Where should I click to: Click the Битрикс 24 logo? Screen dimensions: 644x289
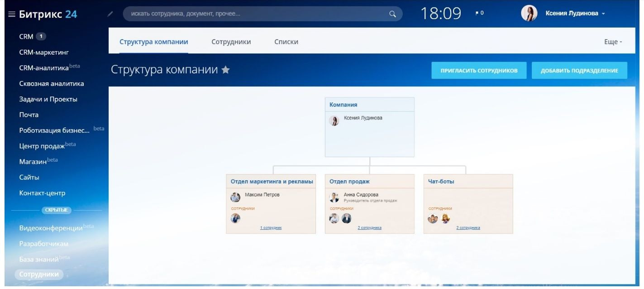(x=48, y=14)
